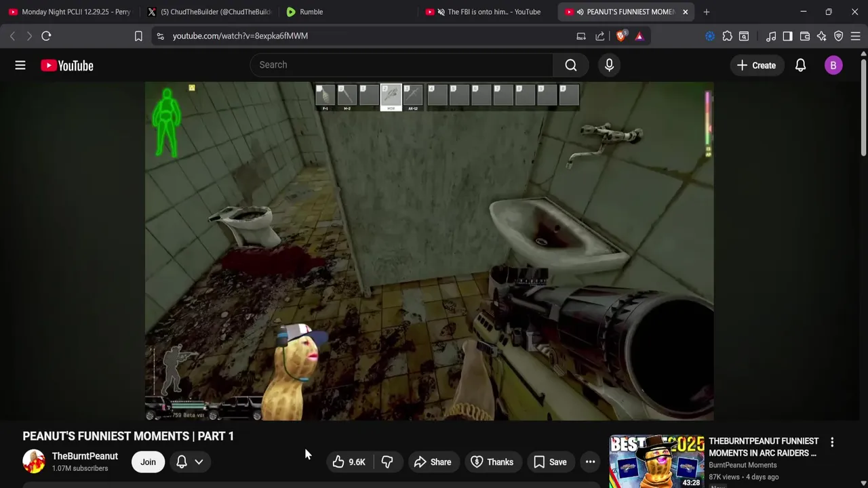868x488 pixels.
Task: Toggle the browser sidebar panel
Action: tap(787, 36)
